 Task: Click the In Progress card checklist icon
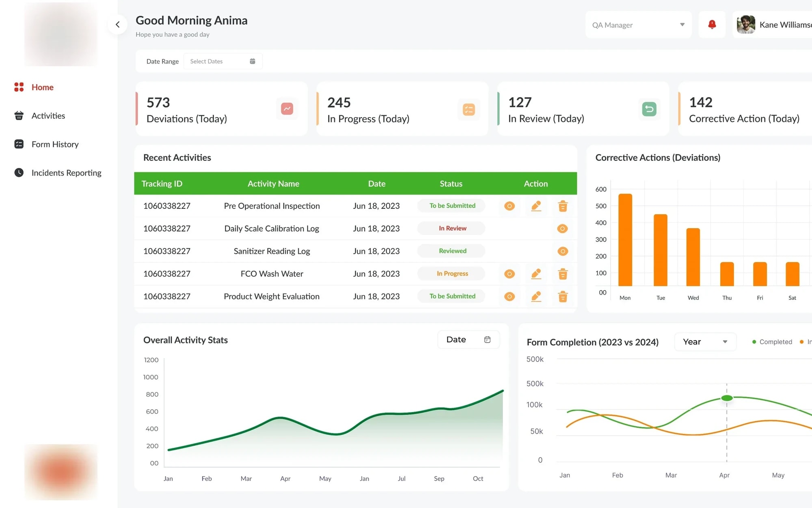click(469, 109)
